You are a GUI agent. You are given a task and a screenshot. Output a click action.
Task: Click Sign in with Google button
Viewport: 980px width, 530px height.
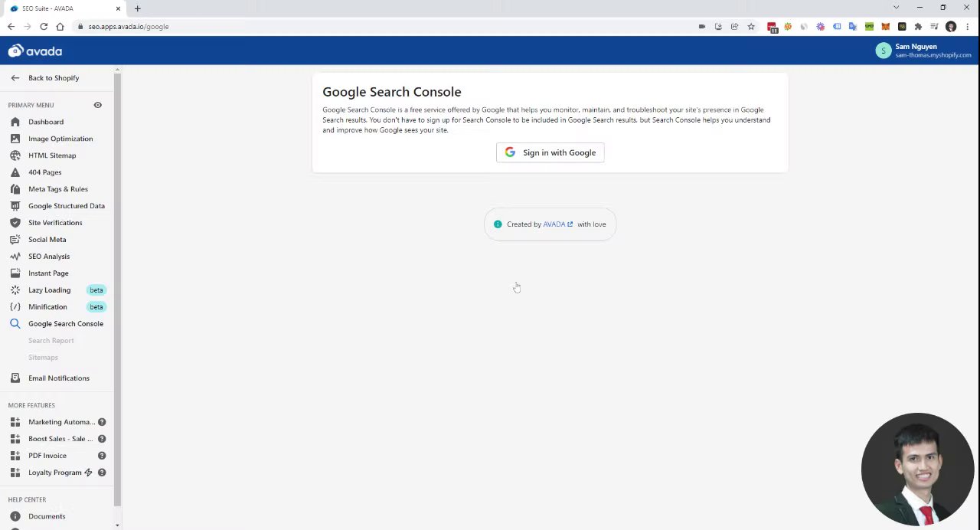(x=550, y=152)
